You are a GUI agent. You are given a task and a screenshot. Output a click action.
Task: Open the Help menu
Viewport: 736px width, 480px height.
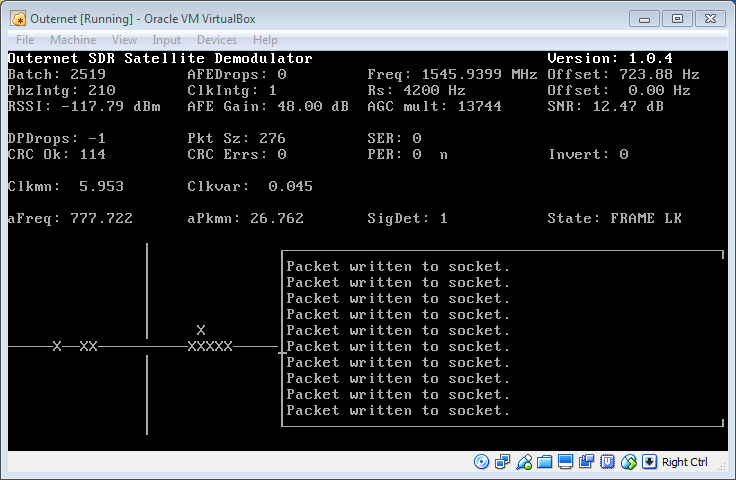pos(265,40)
